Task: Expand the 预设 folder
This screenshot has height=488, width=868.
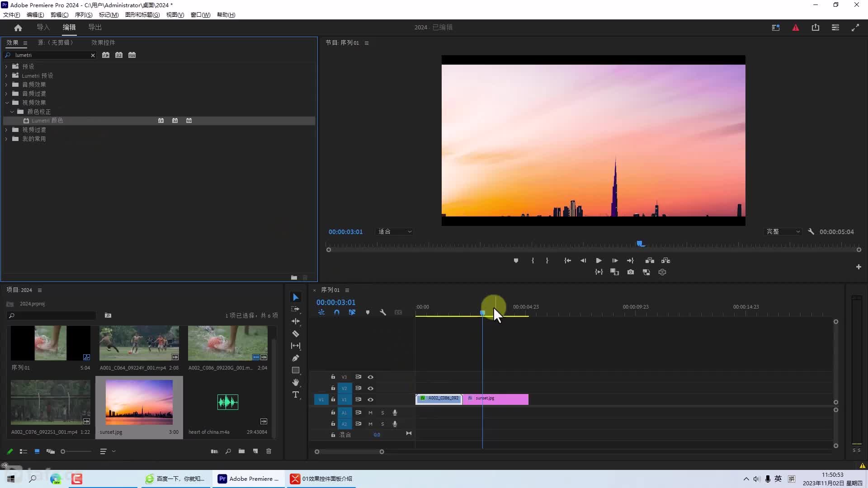Action: [x=6, y=66]
